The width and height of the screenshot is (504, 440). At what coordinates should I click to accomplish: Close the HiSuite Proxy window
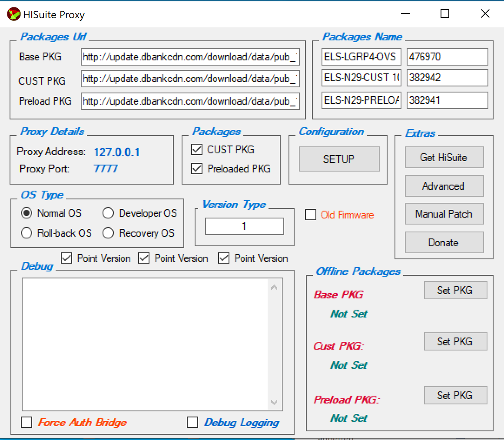coord(485,14)
